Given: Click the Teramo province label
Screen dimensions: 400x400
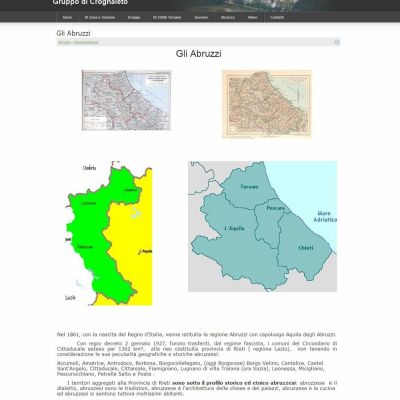Looking at the screenshot, I should (249, 187).
